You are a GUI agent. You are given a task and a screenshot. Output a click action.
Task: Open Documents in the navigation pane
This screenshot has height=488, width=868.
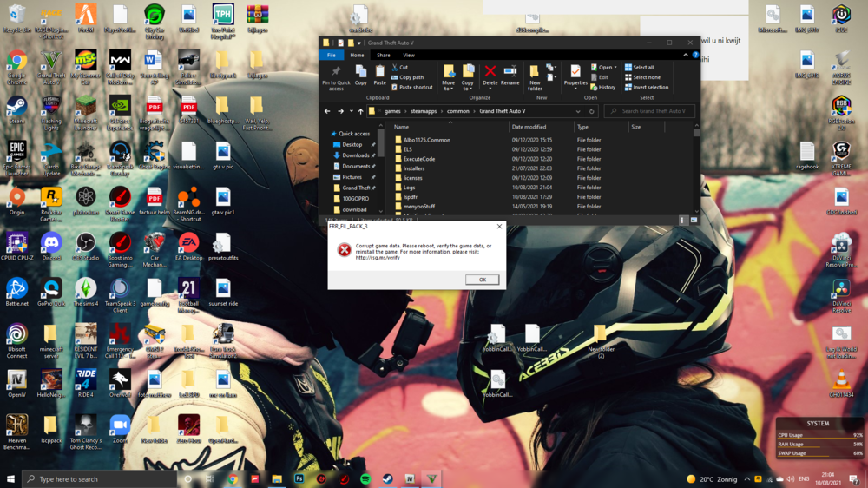[355, 166]
